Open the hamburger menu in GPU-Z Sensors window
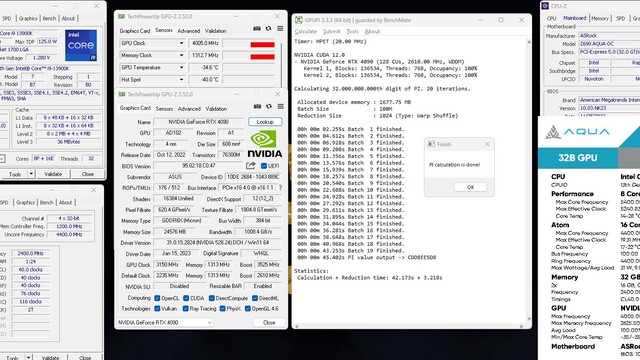640x360 pixels. [x=280, y=29]
